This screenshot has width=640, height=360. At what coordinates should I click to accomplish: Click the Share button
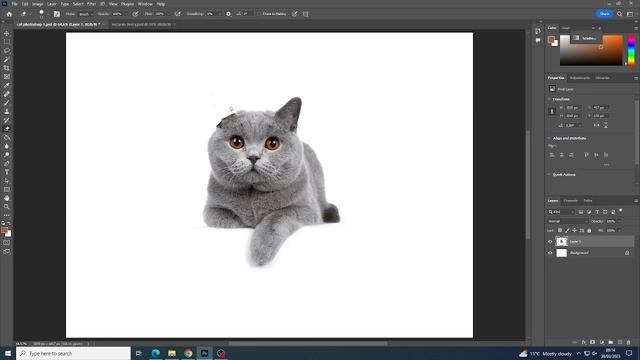[x=604, y=14]
